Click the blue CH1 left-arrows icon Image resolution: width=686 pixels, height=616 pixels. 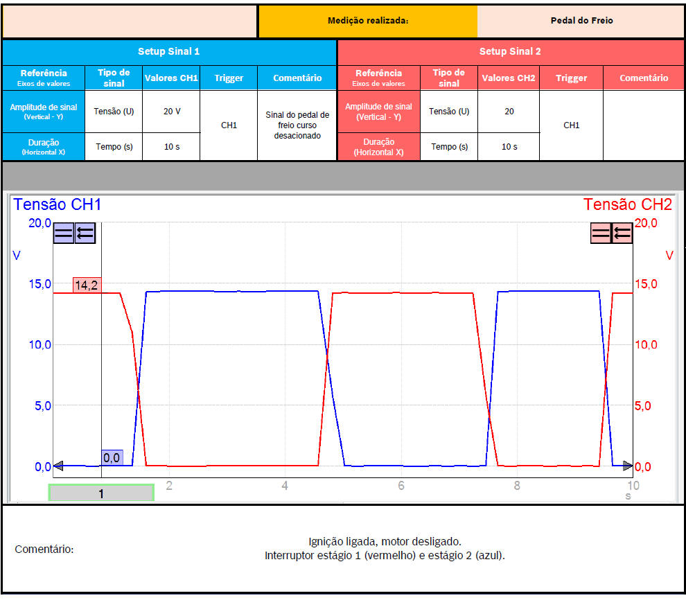(x=85, y=234)
